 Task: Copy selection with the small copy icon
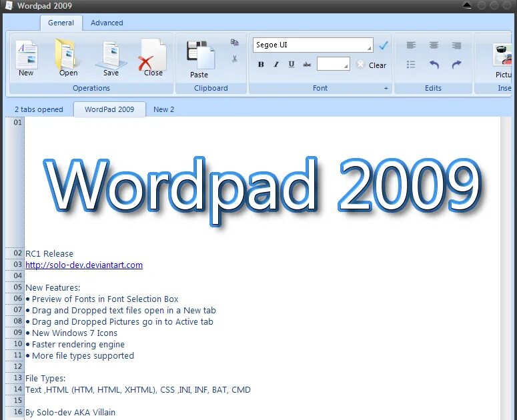coord(234,42)
